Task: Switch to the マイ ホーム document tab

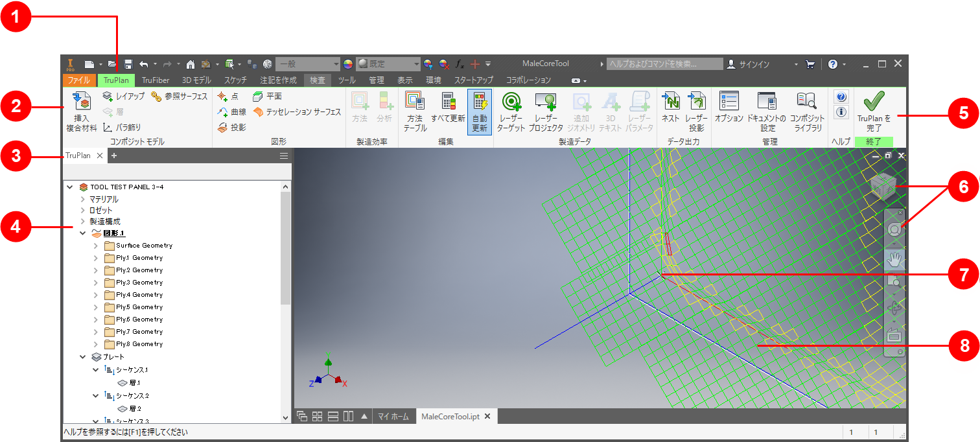Action: (394, 416)
